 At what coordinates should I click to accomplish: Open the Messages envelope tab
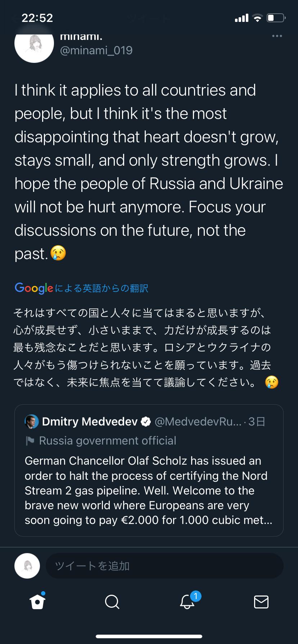pos(261,602)
